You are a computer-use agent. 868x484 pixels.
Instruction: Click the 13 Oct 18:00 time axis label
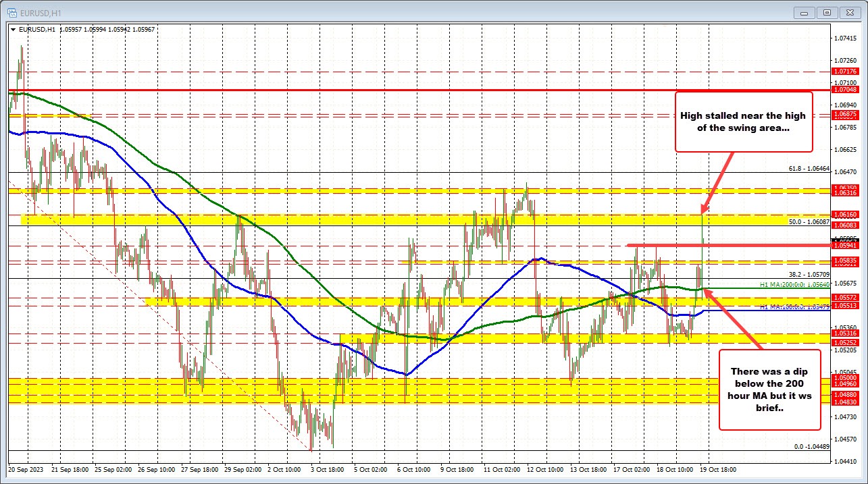pyautogui.click(x=590, y=468)
